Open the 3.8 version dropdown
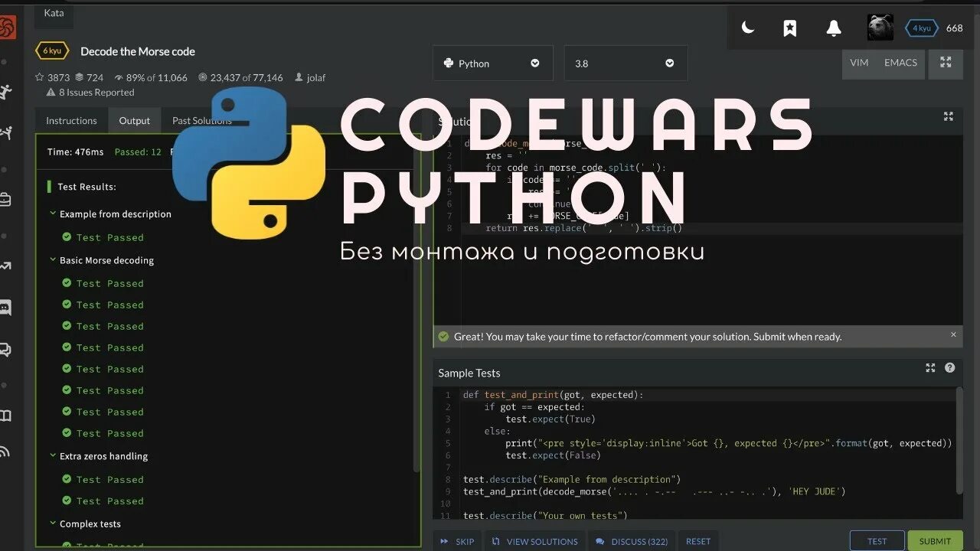980x551 pixels. point(626,64)
